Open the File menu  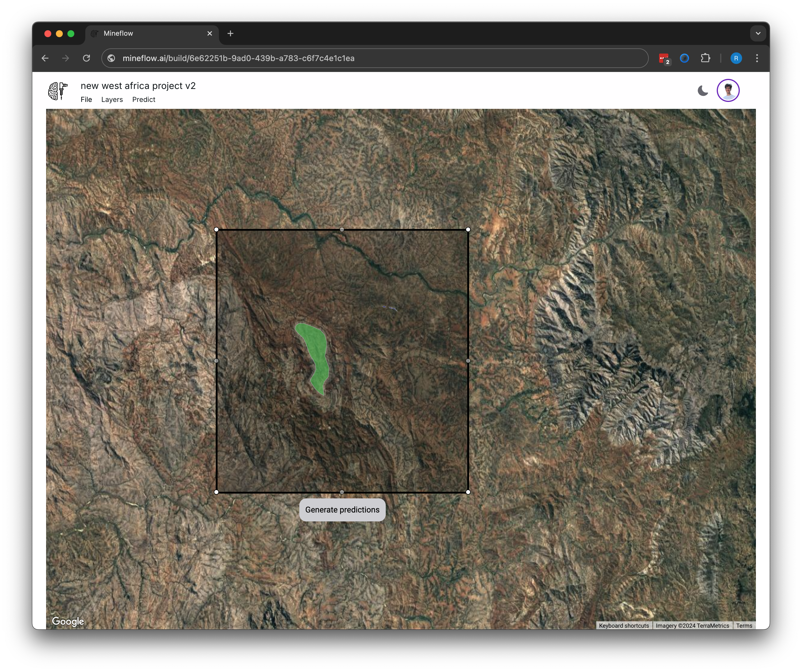click(x=86, y=100)
